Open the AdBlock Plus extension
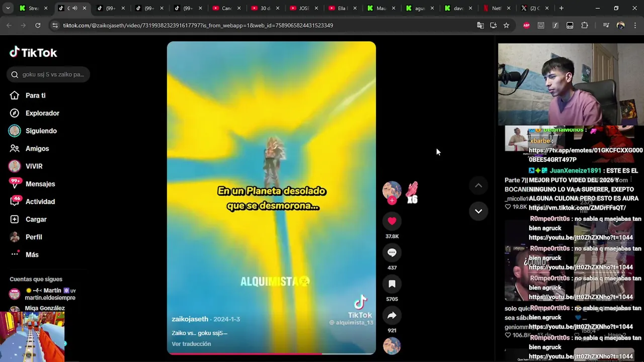This screenshot has width=644, height=362. tap(526, 25)
